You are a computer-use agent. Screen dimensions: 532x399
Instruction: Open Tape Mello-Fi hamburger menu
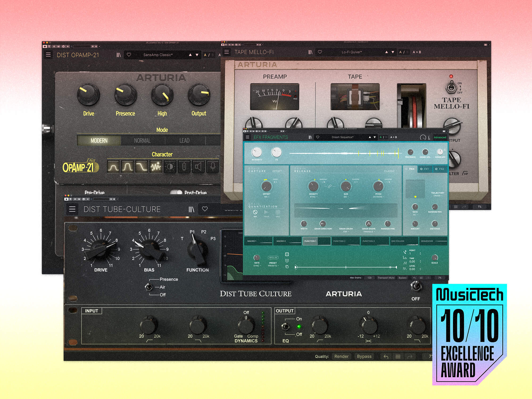point(227,52)
